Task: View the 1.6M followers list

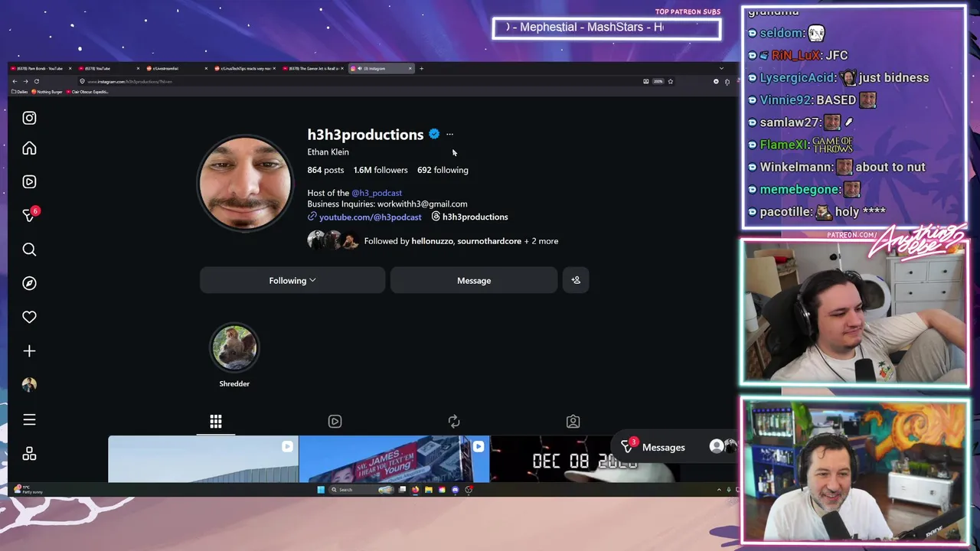Action: pos(381,170)
